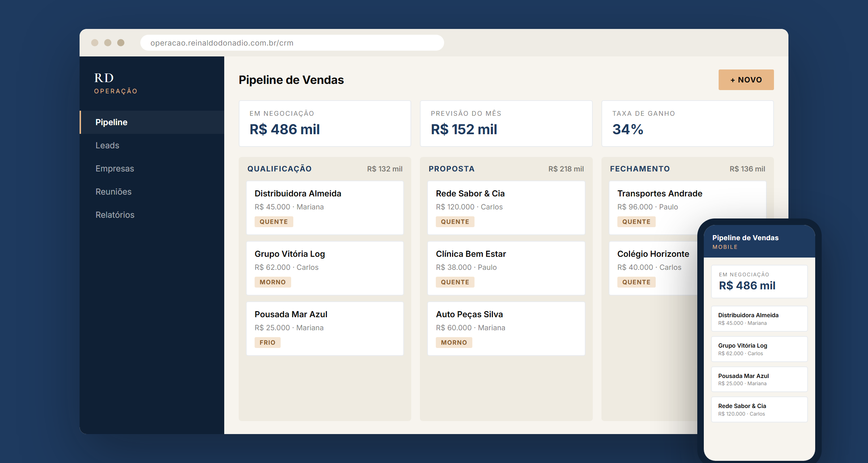Click the + NOVO button
The height and width of the screenshot is (463, 868).
[x=746, y=80]
